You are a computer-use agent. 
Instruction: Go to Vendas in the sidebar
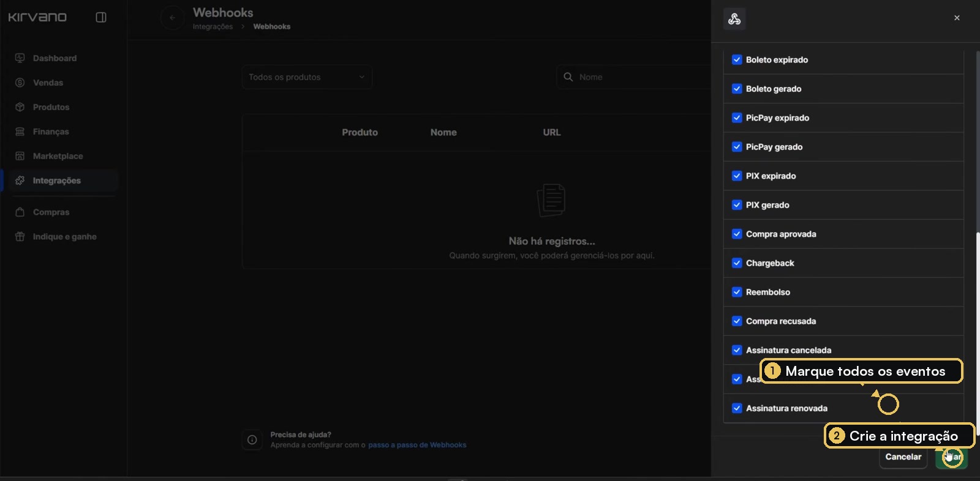click(48, 83)
